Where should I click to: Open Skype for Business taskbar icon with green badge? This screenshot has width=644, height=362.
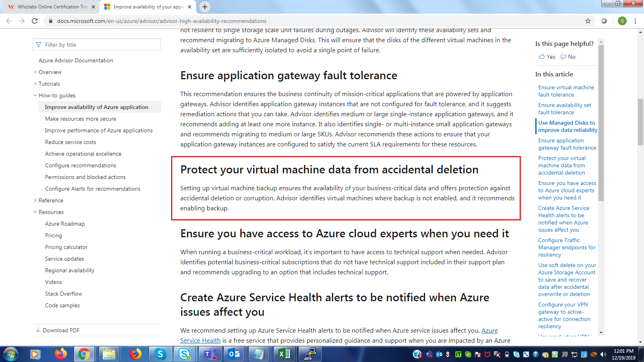click(x=184, y=354)
